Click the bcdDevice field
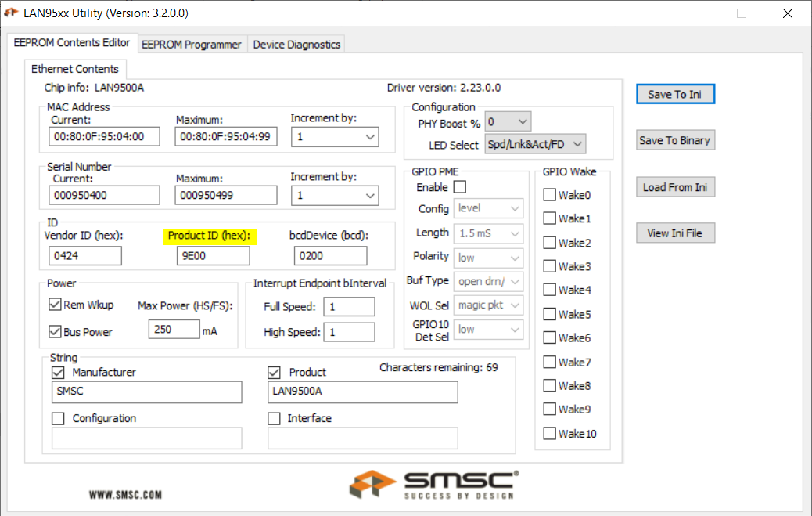Screen dimensions: 812x516 click(330, 256)
